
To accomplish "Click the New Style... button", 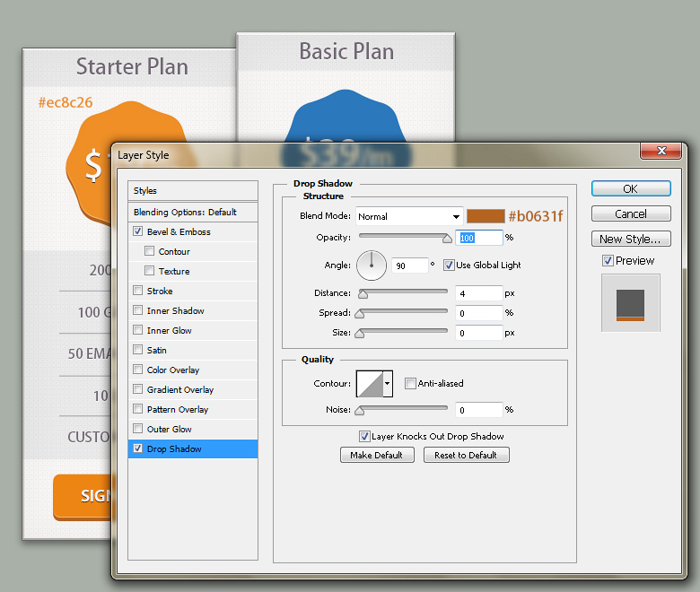I will [x=630, y=239].
